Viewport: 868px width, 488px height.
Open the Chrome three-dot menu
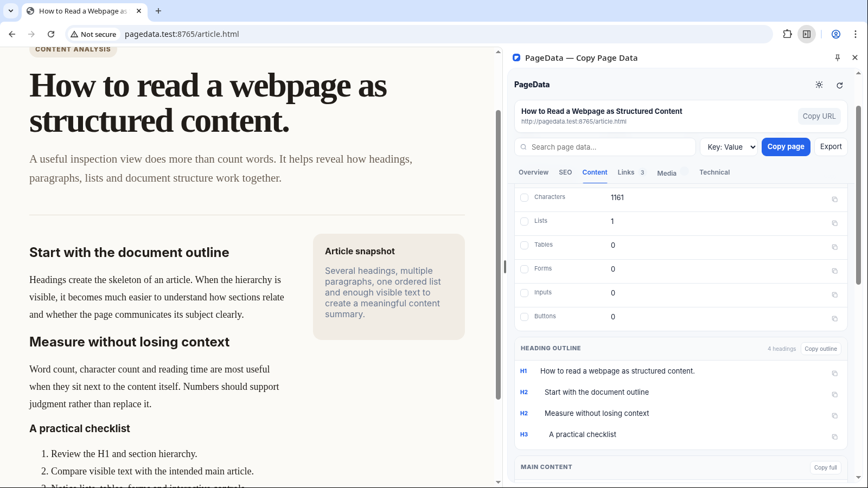point(856,34)
